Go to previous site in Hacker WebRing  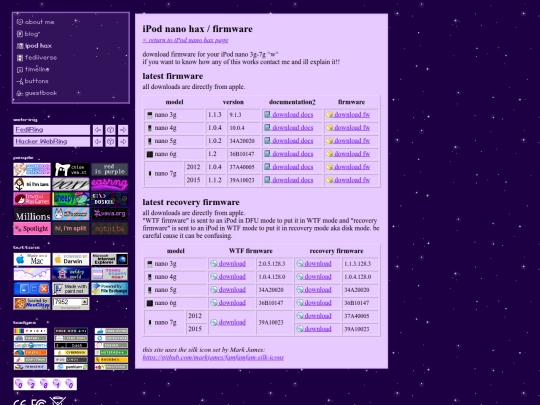tap(98, 142)
